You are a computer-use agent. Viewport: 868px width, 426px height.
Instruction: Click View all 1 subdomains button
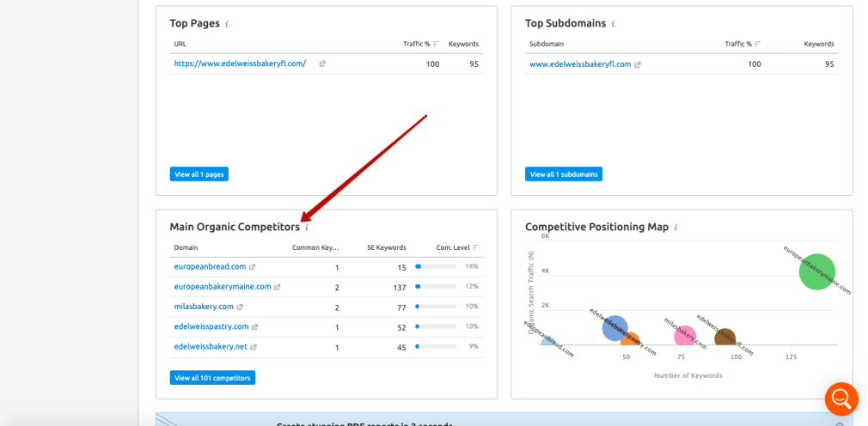[564, 174]
